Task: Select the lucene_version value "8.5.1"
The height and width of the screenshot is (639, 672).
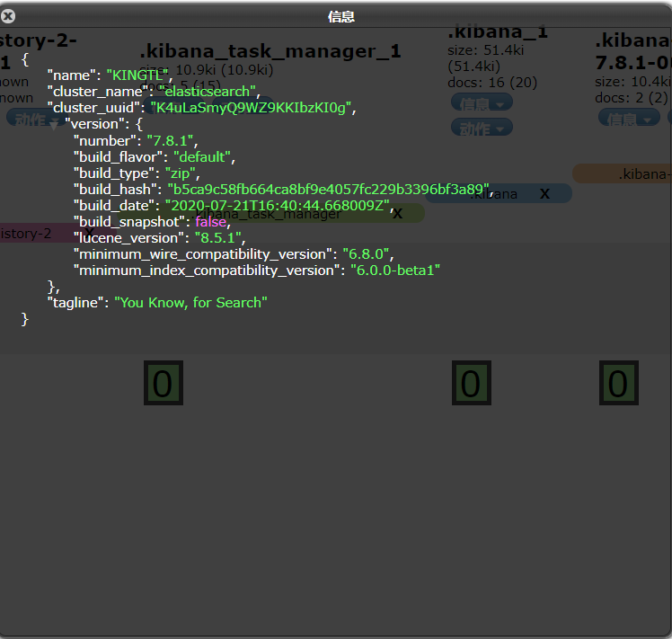Action: click(x=218, y=238)
